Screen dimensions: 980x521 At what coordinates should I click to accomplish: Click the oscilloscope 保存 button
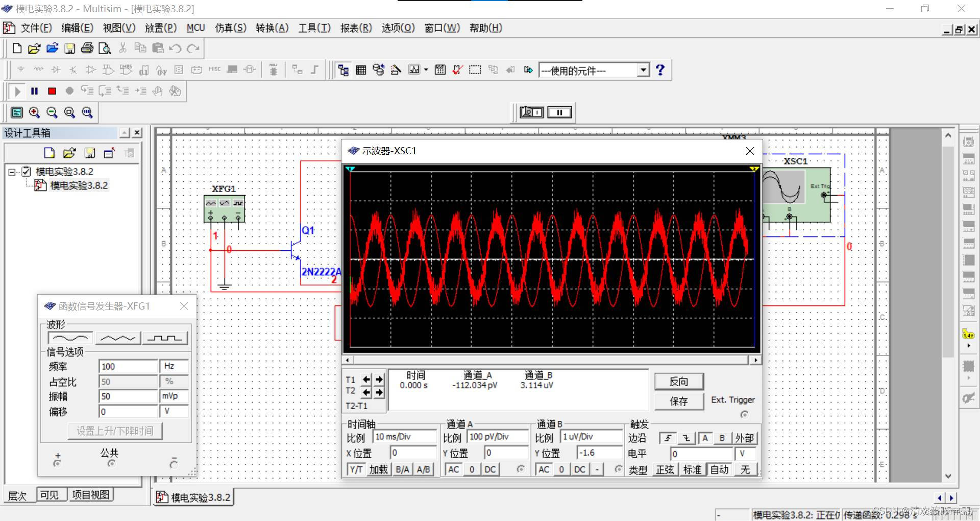(679, 401)
